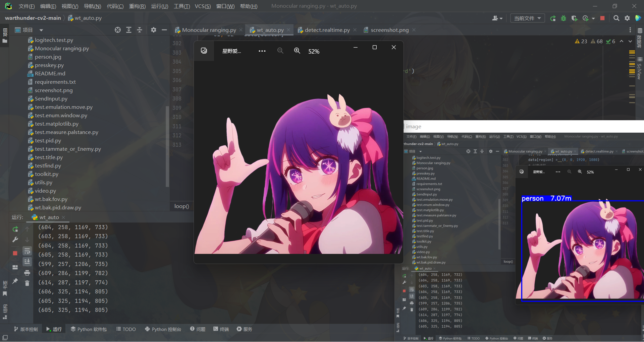This screenshot has width=644, height=342.
Task: Collapse the 项目 panel dropdown
Action: pyautogui.click(x=41, y=29)
